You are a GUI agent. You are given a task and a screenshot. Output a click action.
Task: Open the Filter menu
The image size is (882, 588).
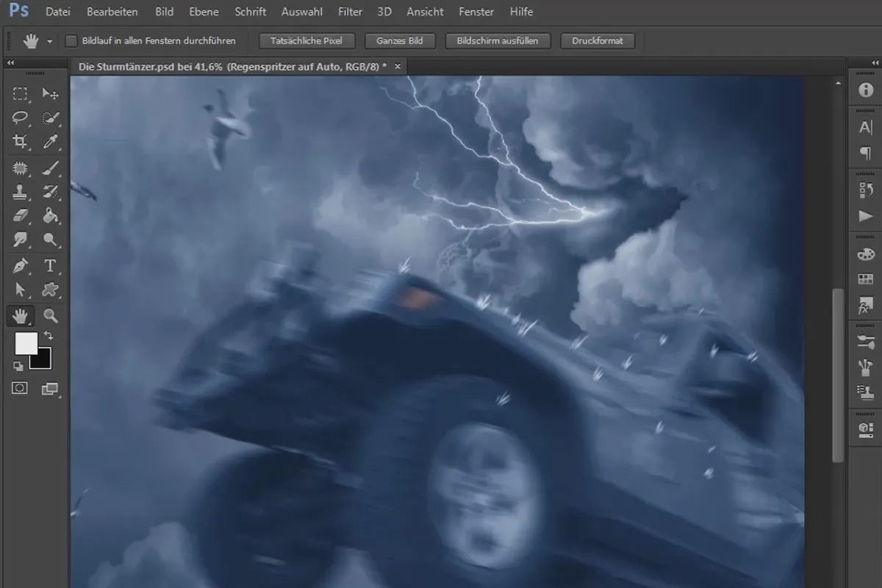tap(350, 12)
